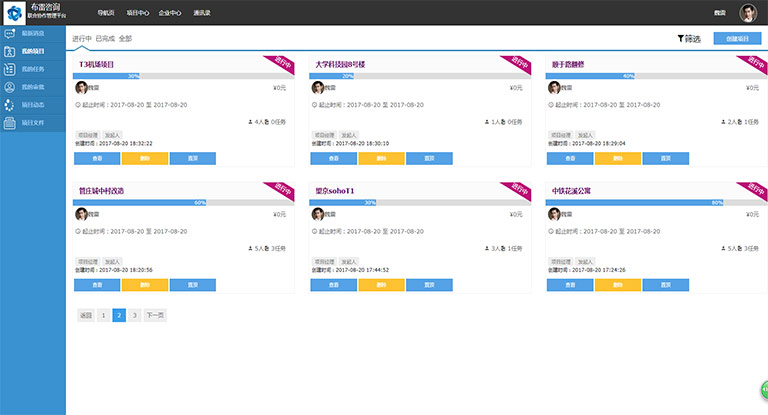Click yellow 删除 button on 望京sohoT1 card

pos(382,285)
